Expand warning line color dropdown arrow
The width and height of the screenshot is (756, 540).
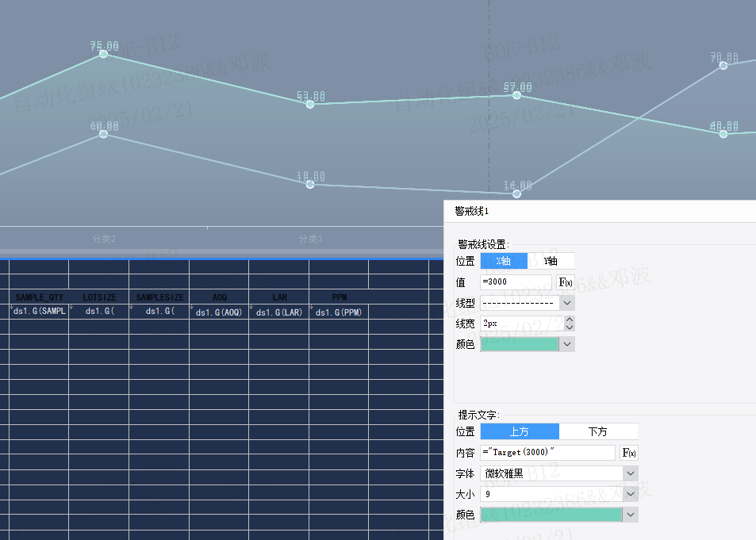click(x=567, y=344)
